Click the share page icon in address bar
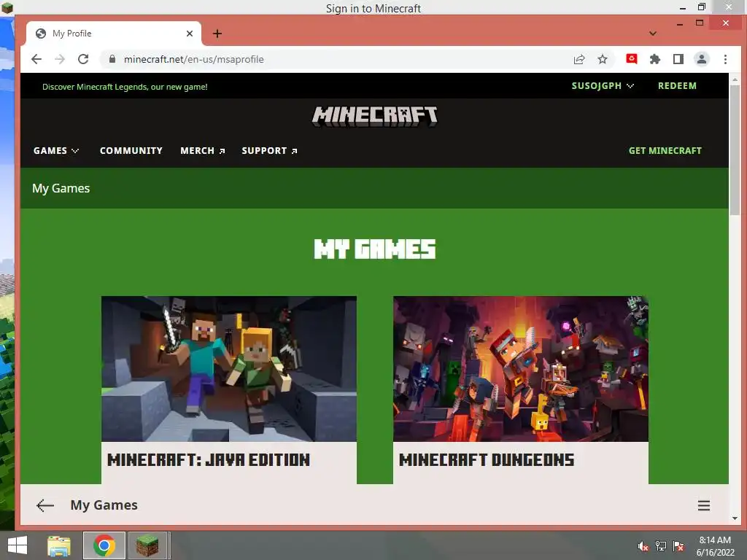 (579, 59)
